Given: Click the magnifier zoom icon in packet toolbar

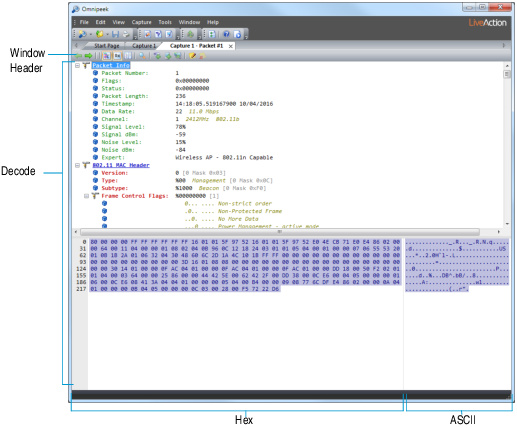Looking at the screenshot, I should (142, 56).
